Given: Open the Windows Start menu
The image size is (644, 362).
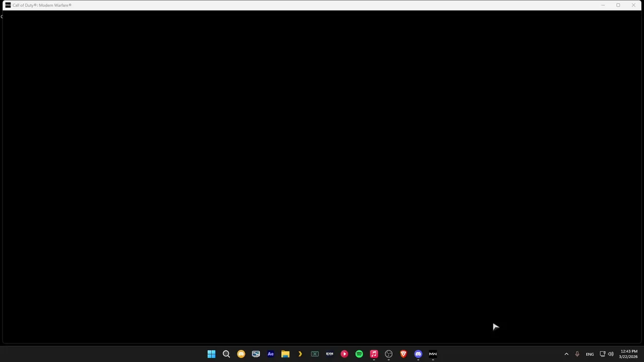Looking at the screenshot, I should coord(211,354).
